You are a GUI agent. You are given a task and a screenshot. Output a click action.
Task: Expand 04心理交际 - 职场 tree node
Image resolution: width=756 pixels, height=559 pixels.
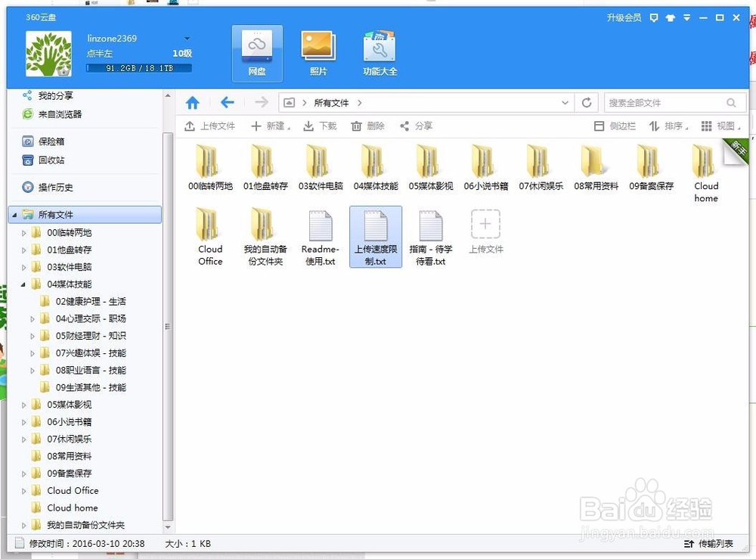pos(33,318)
